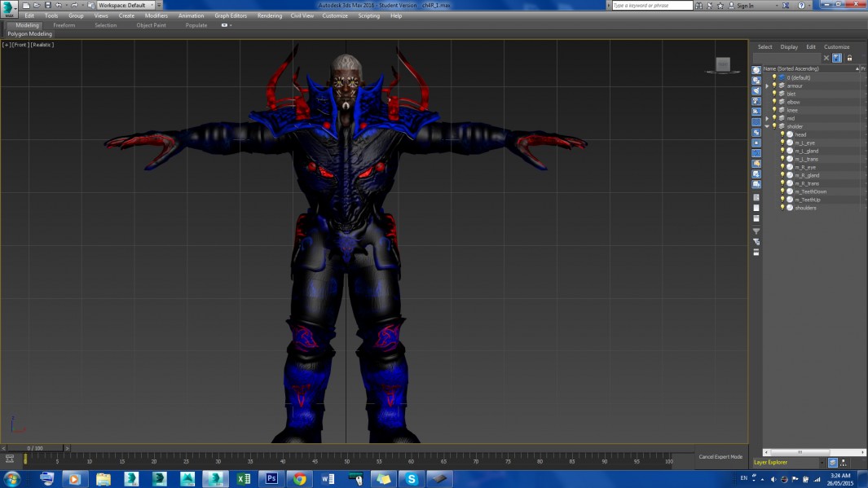The height and width of the screenshot is (488, 868).
Task: Open the ribbon options dropdown after Populate
Action: click(x=227, y=25)
